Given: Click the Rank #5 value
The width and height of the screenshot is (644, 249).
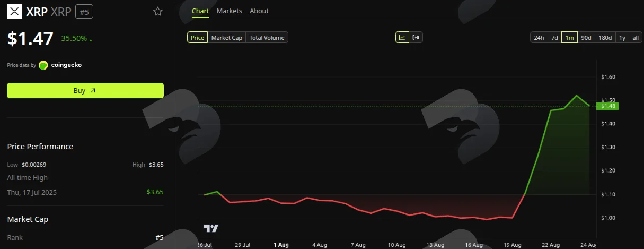Looking at the screenshot, I should (159, 238).
